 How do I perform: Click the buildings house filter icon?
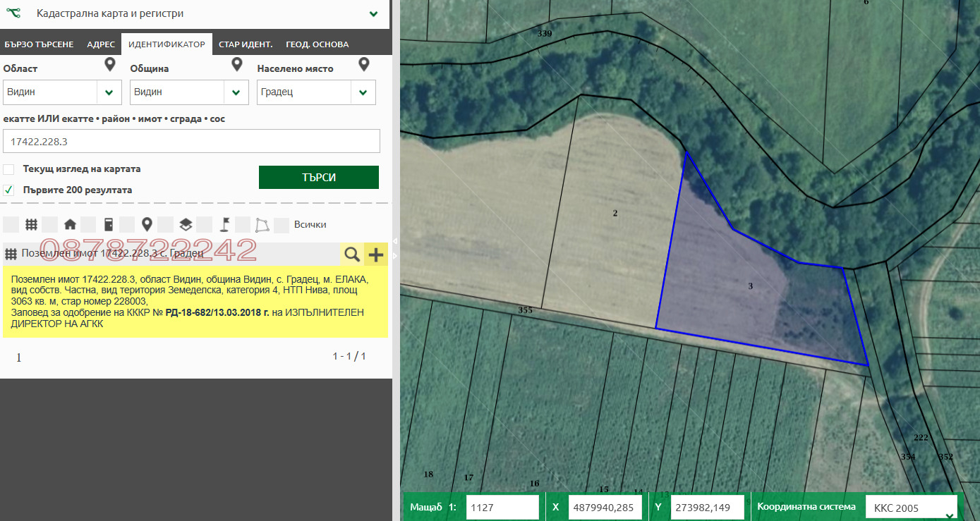70,225
